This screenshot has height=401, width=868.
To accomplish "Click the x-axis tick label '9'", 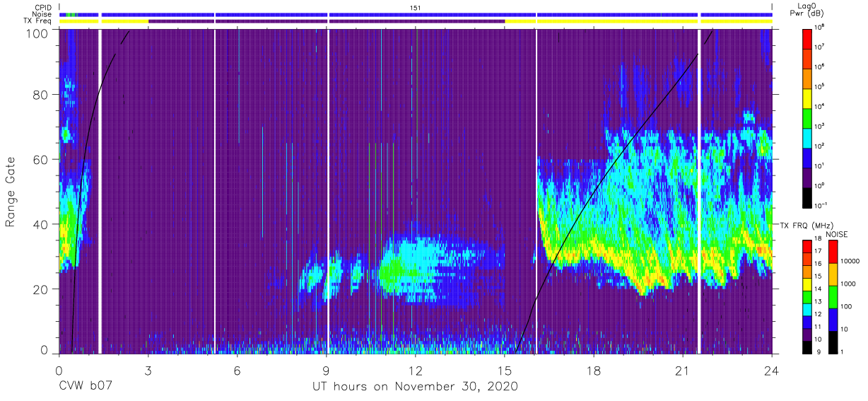I will pyautogui.click(x=327, y=369).
